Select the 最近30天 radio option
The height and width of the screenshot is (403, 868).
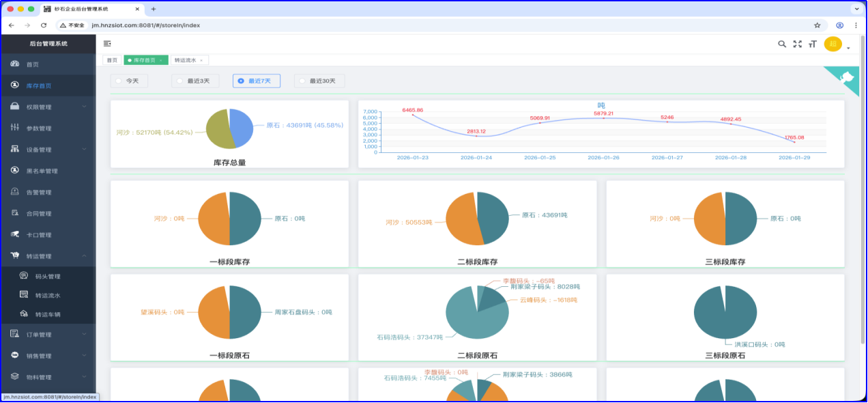tap(319, 81)
